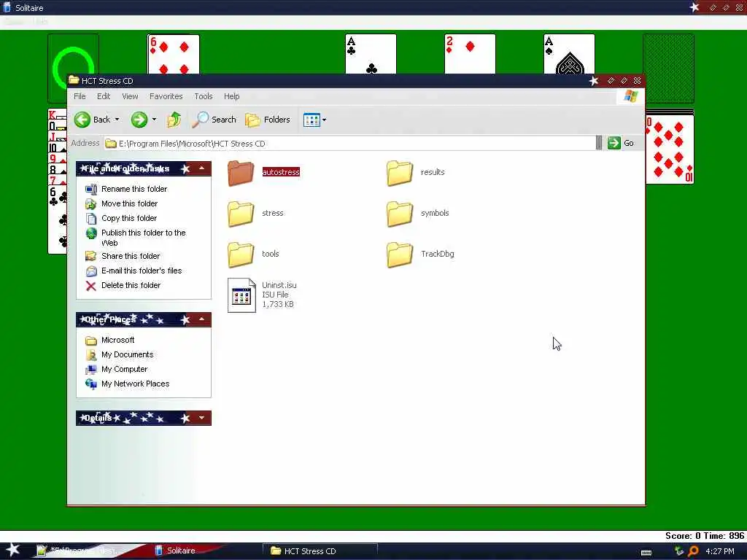747x560 pixels.
Task: Click the green Forward arrow icon
Action: coord(139,120)
